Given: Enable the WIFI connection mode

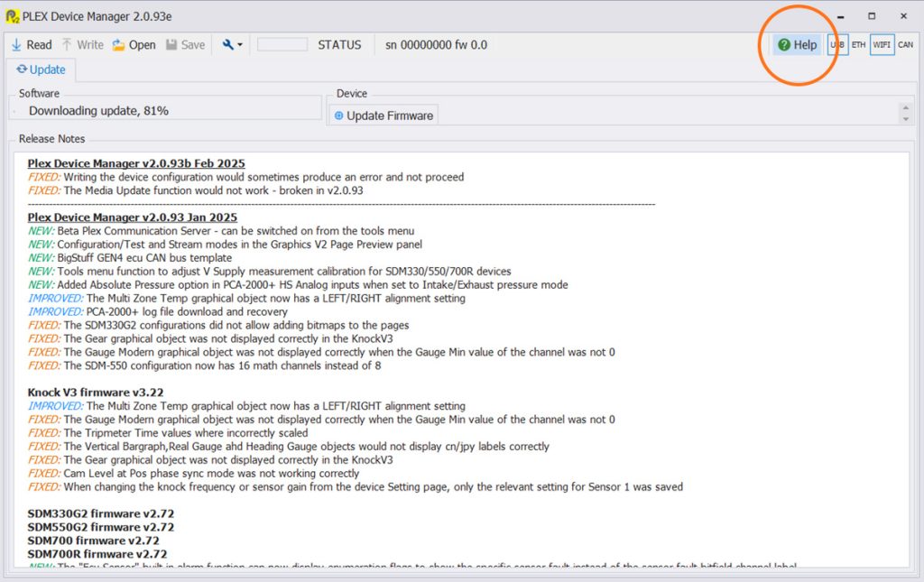Looking at the screenshot, I should click(882, 44).
